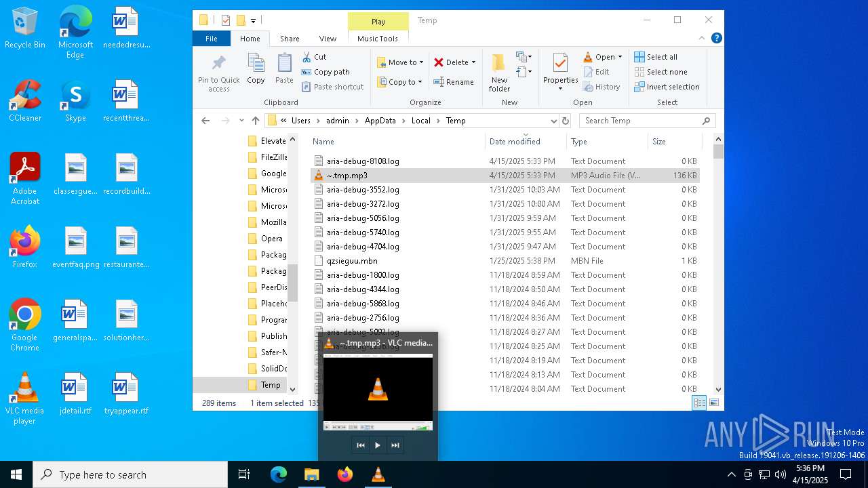This screenshot has height=488, width=868.
Task: Open Explorer Help question mark icon
Action: (x=716, y=39)
